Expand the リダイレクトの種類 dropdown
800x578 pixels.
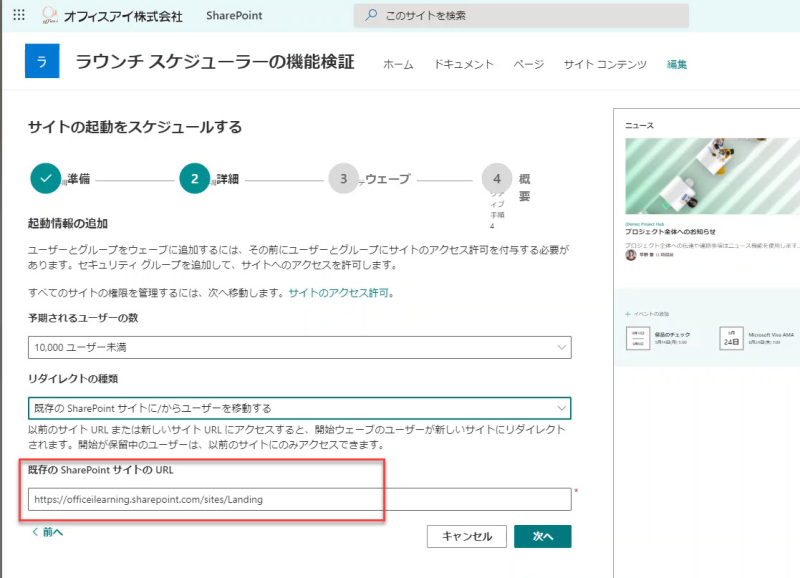[x=299, y=408]
